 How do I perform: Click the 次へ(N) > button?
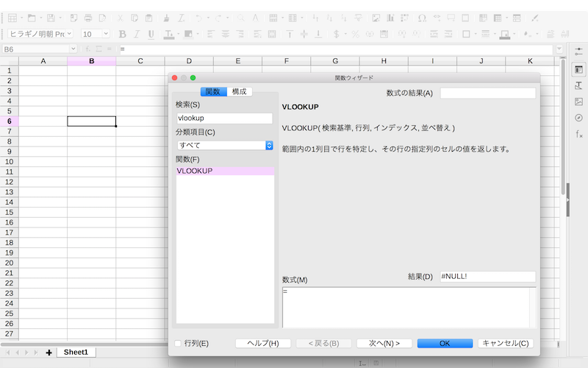click(x=384, y=343)
